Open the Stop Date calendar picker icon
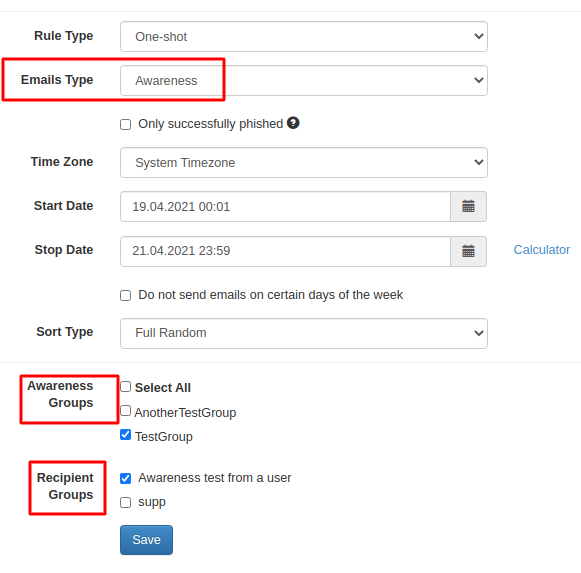This screenshot has width=581, height=573. pyautogui.click(x=468, y=251)
